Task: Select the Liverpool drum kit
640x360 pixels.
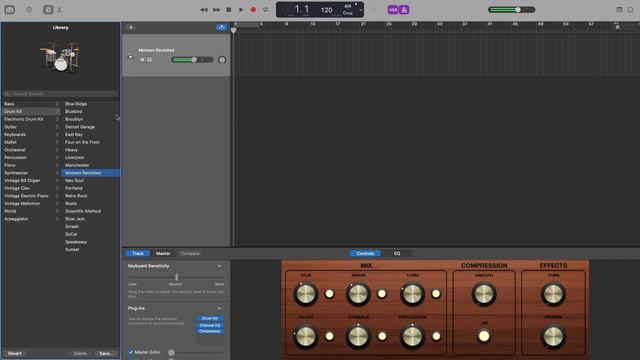Action: tap(91, 158)
